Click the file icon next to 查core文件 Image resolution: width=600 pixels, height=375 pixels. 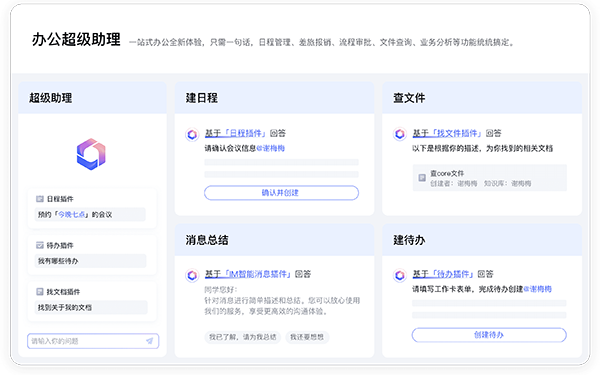(x=422, y=178)
